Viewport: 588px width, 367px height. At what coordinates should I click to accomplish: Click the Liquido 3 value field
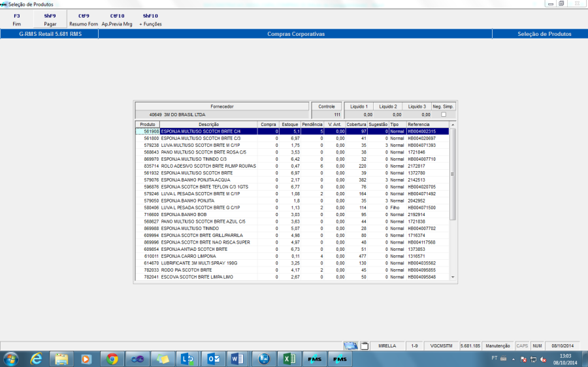(x=417, y=115)
